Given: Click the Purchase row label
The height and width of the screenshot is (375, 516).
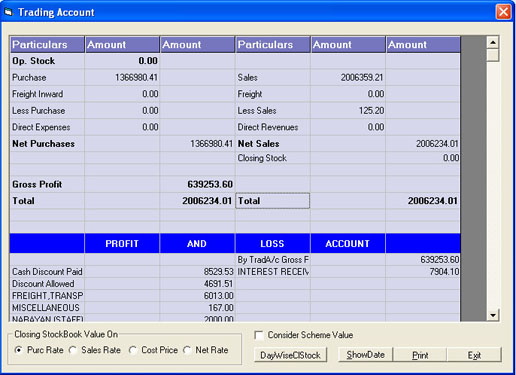Looking at the screenshot, I should point(29,77).
